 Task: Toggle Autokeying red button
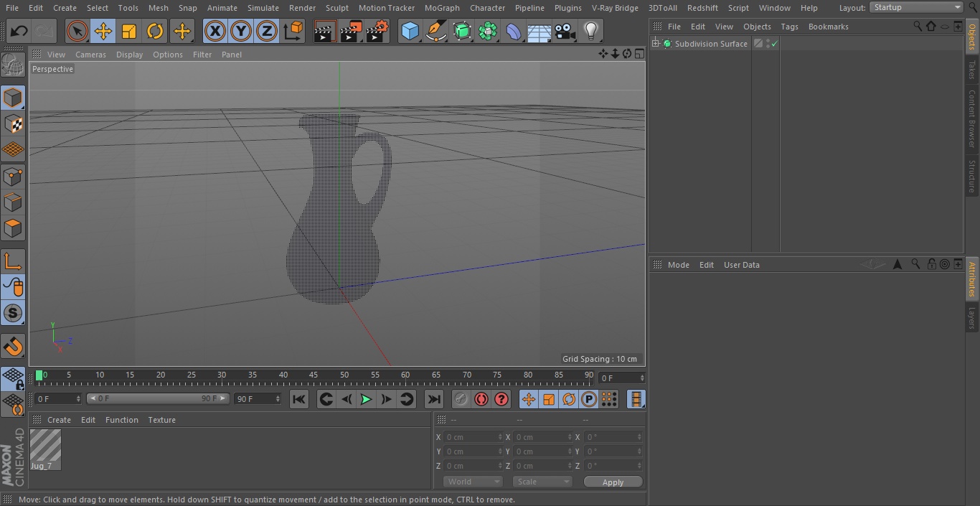point(481,399)
